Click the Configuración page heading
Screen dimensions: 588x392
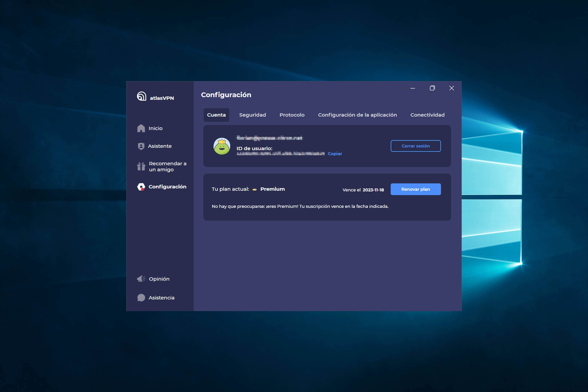(226, 95)
